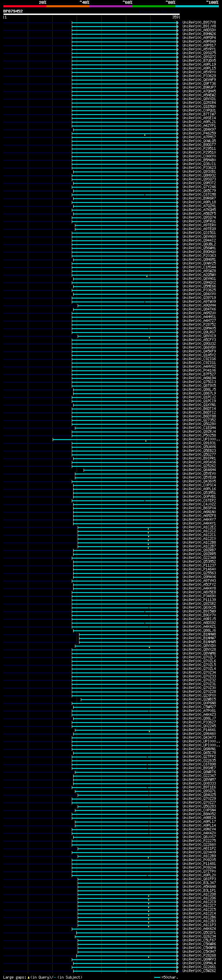The height and width of the screenshot is (980, 222).
Task: Click the cyan ~100% identity color bar
Action: 197,6
